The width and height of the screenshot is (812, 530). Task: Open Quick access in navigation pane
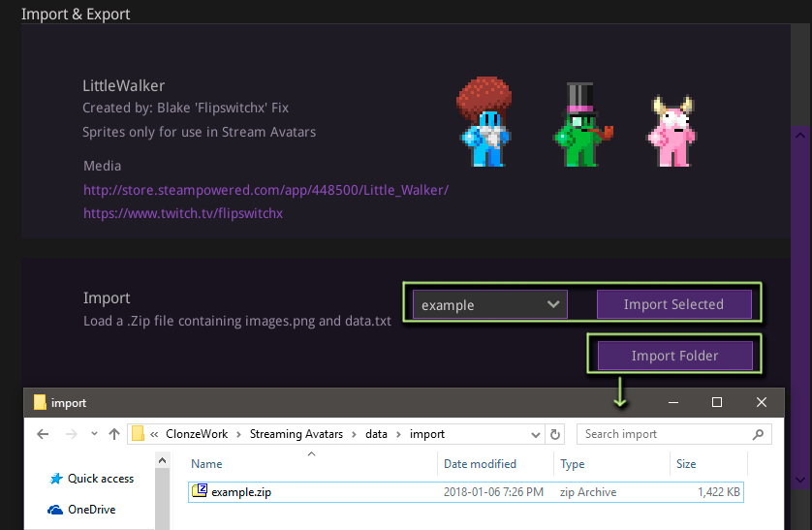(x=101, y=479)
